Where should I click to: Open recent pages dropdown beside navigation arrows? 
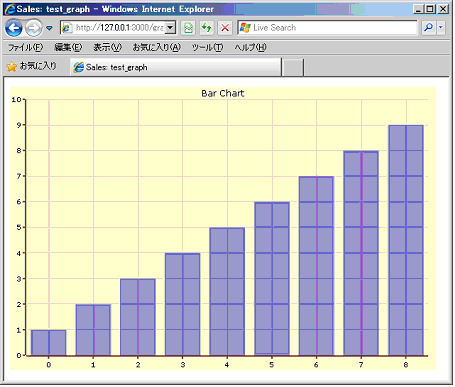click(x=49, y=28)
